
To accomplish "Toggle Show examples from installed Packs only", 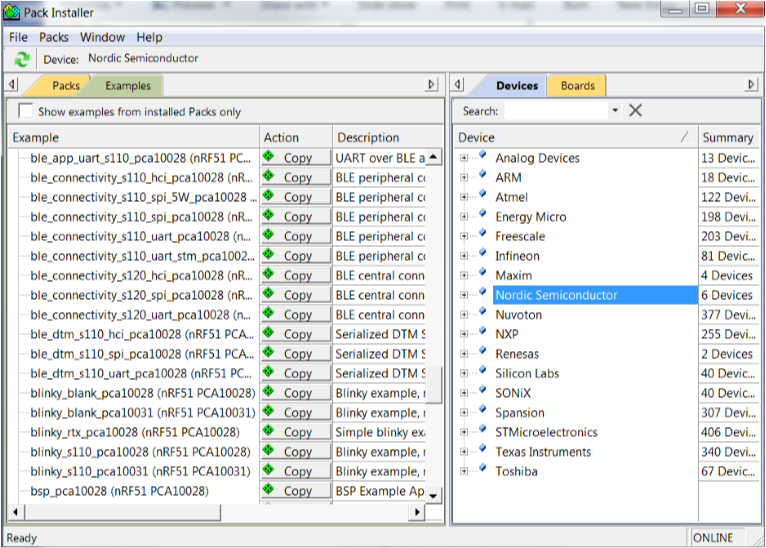I will [x=25, y=110].
